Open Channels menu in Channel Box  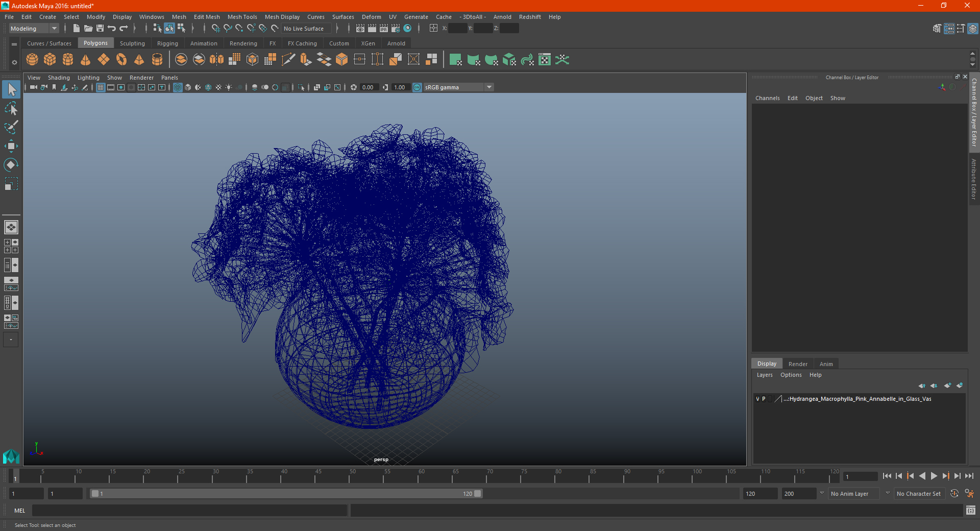pyautogui.click(x=768, y=98)
